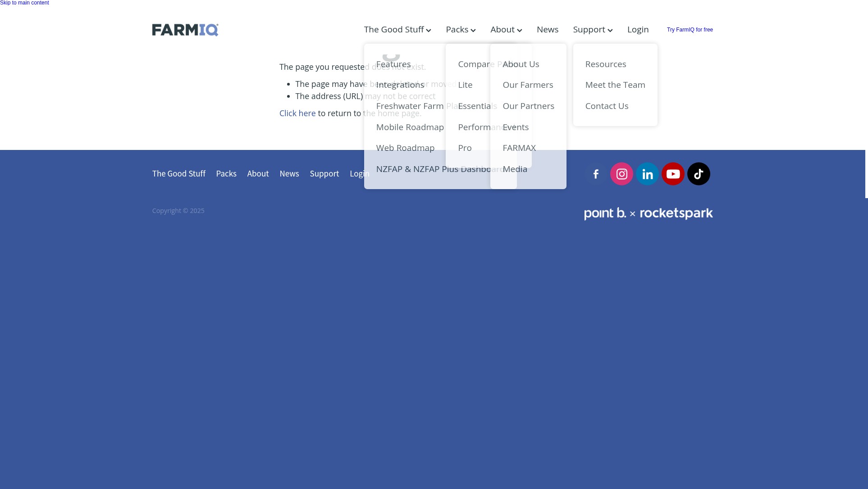Open FarmIQ's YouTube icon
868x489 pixels.
coord(673,174)
